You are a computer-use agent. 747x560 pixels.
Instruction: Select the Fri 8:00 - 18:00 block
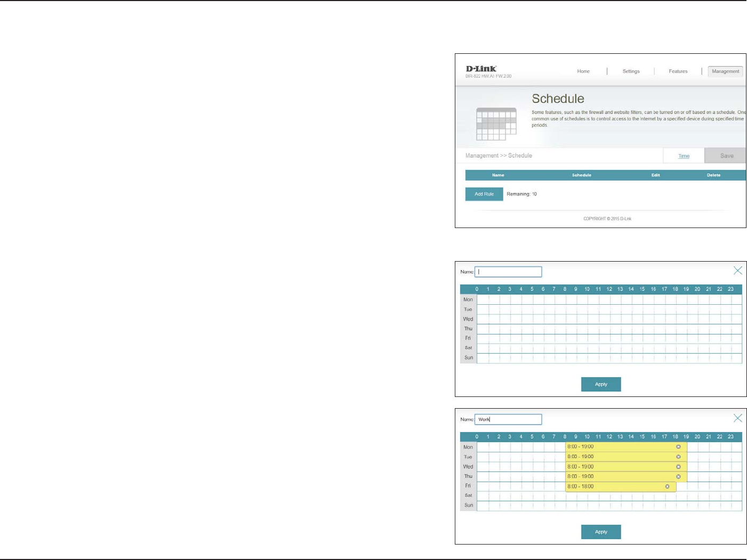coord(621,486)
